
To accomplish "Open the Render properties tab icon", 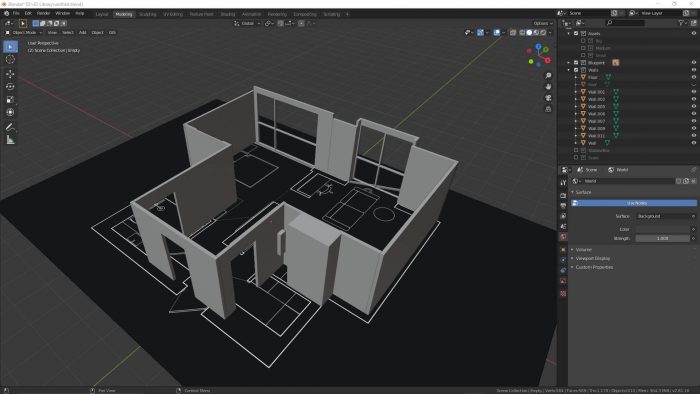I will 563,195.
